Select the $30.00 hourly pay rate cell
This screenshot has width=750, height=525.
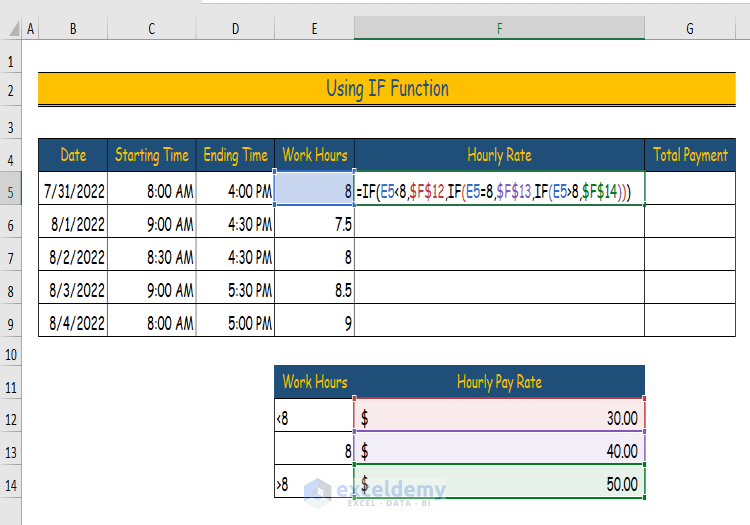pos(499,417)
